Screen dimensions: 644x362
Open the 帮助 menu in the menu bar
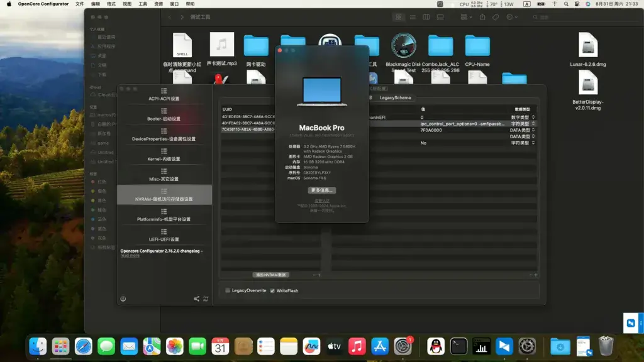tap(190, 4)
